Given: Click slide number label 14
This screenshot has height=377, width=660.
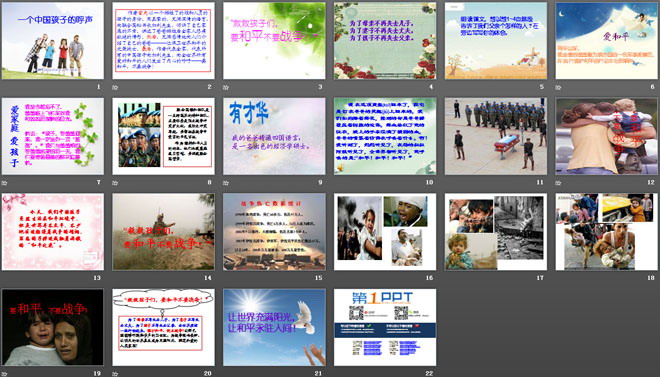Looking at the screenshot, I should point(208,278).
